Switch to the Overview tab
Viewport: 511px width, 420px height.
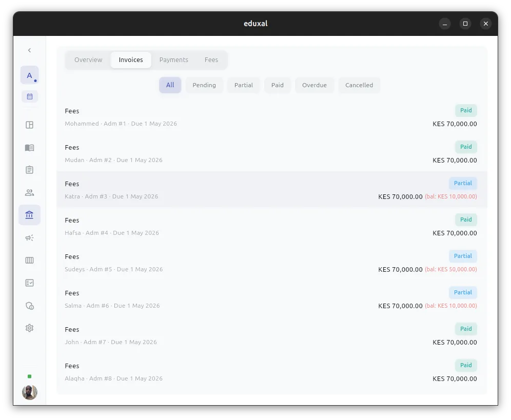pyautogui.click(x=88, y=59)
